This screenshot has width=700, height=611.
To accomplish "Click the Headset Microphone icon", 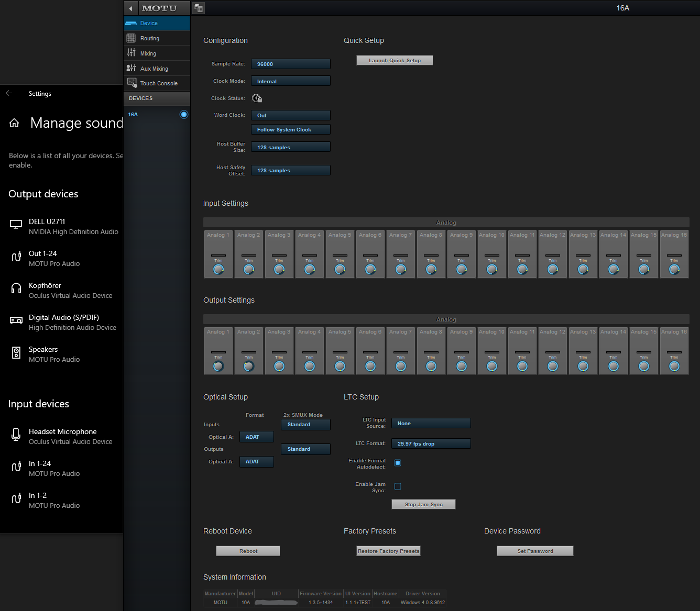I will [16, 434].
